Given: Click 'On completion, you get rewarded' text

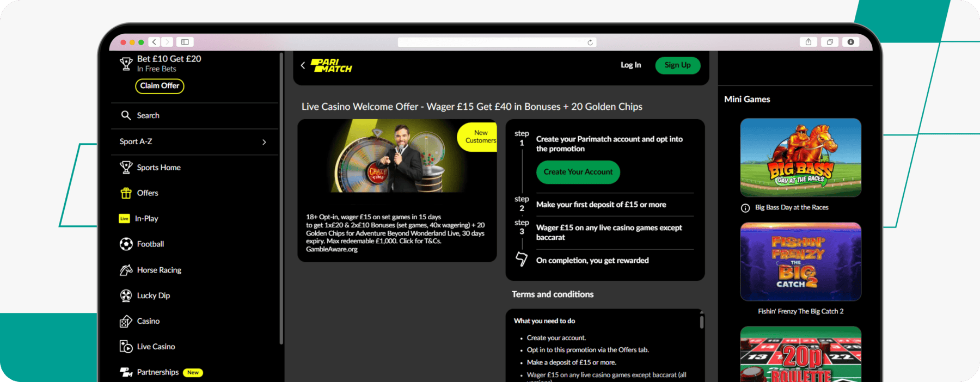Looking at the screenshot, I should (592, 261).
